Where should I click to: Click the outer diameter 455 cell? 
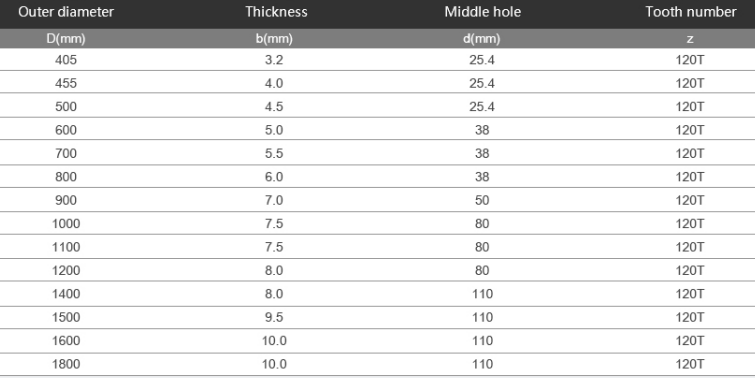(66, 83)
